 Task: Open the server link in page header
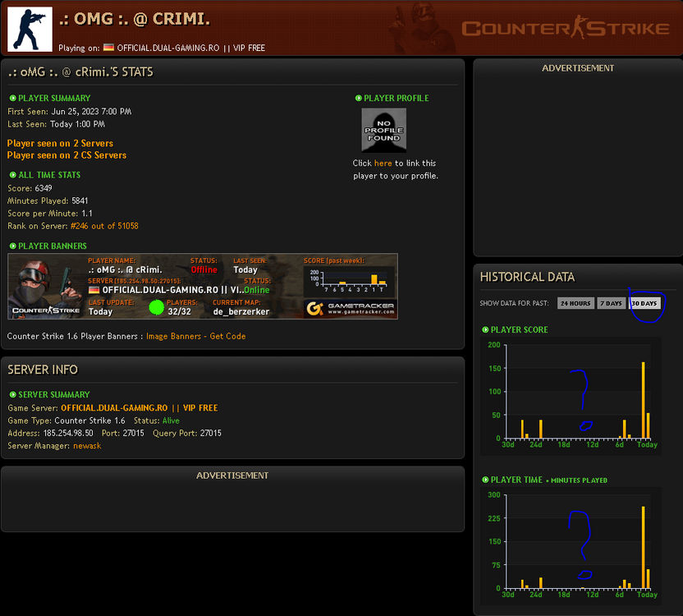click(x=190, y=48)
